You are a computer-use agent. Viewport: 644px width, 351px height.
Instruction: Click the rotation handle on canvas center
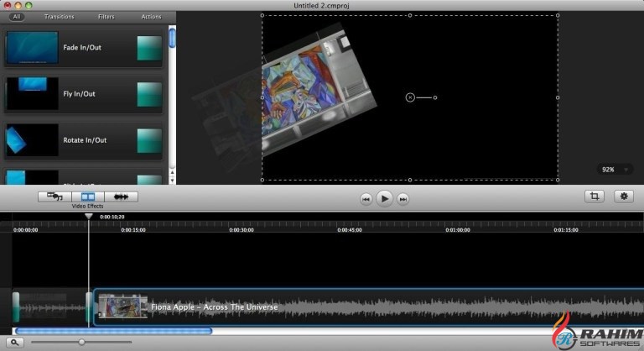410,97
